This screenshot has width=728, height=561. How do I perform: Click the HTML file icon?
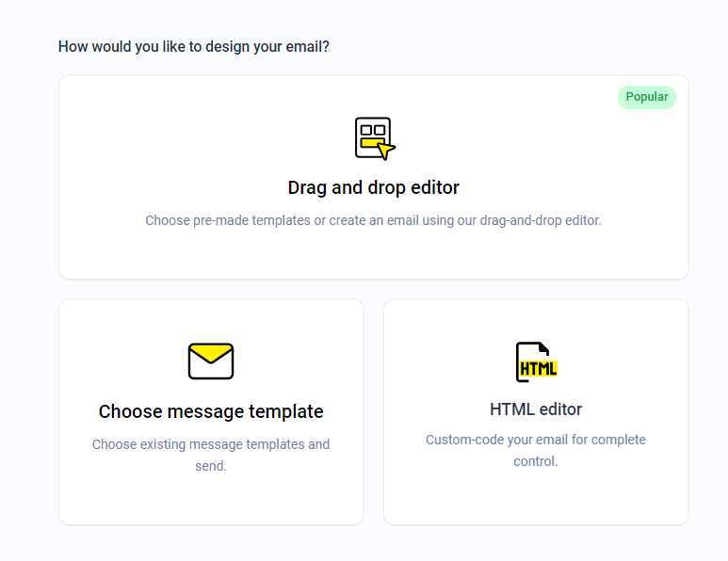536,361
